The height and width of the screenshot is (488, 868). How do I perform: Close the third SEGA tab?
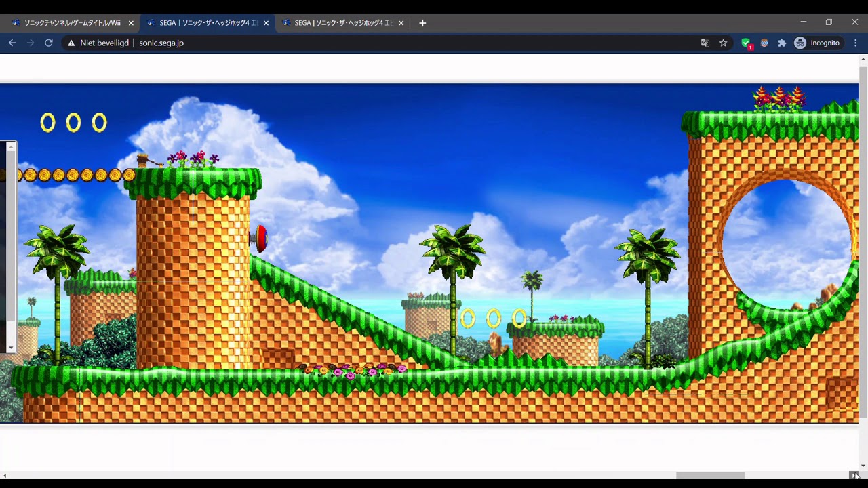[x=401, y=23]
